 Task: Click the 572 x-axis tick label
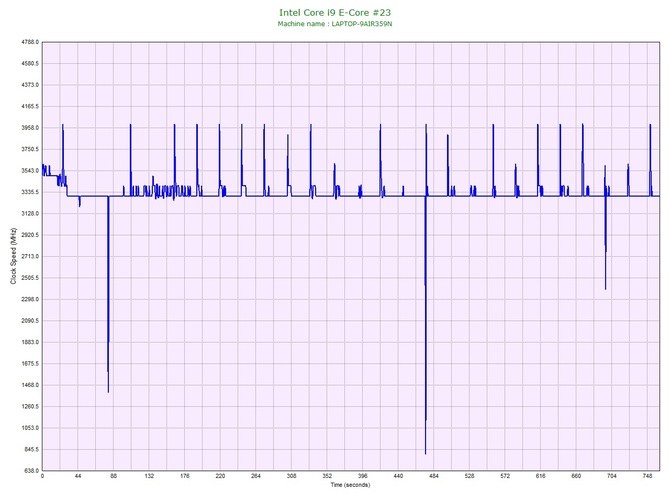click(505, 476)
